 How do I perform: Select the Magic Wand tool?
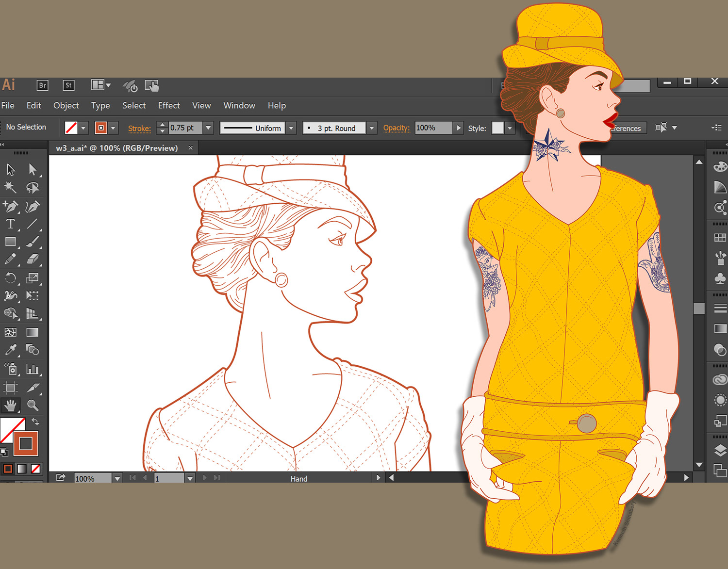[x=10, y=188]
